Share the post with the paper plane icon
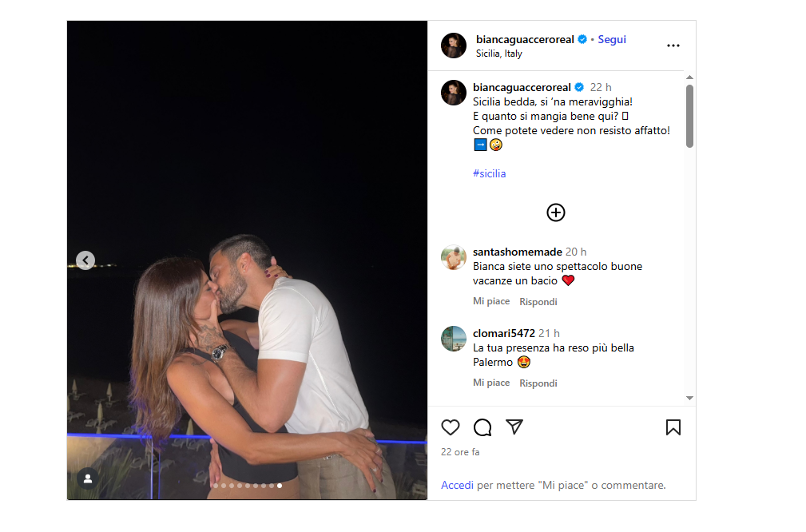The height and width of the screenshot is (532, 806). pos(514,427)
